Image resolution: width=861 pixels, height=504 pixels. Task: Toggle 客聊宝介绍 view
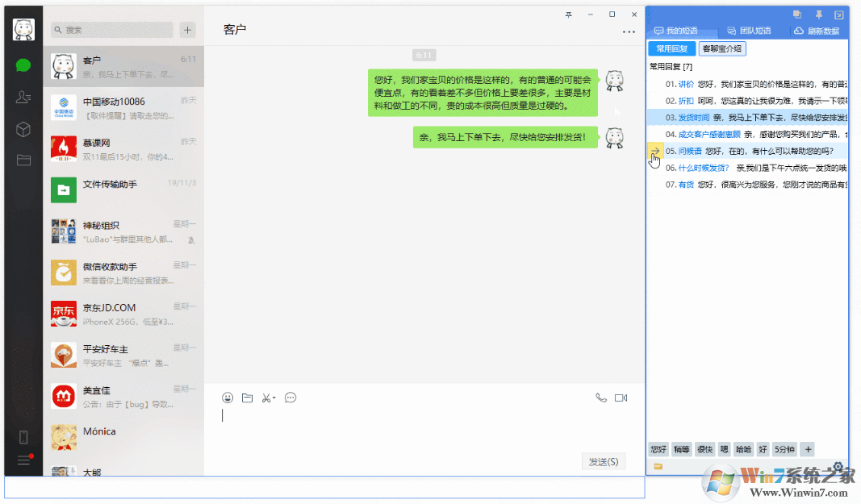(x=721, y=48)
